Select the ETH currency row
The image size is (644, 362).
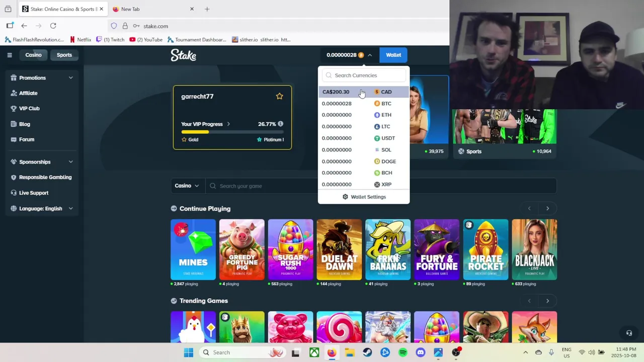(x=364, y=115)
